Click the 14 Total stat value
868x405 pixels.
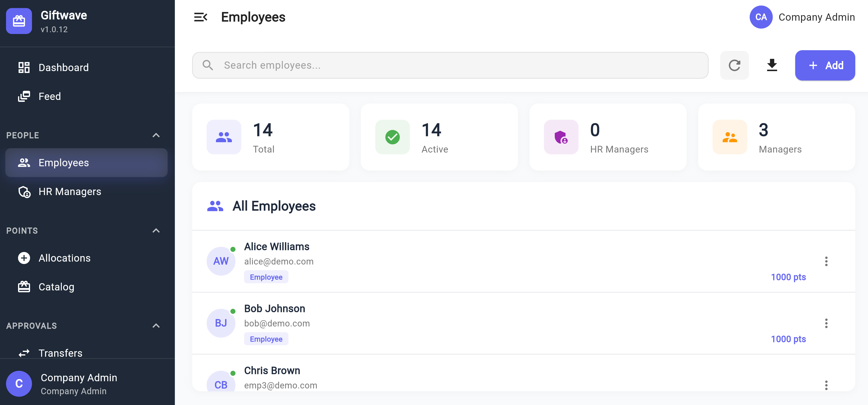click(x=263, y=130)
